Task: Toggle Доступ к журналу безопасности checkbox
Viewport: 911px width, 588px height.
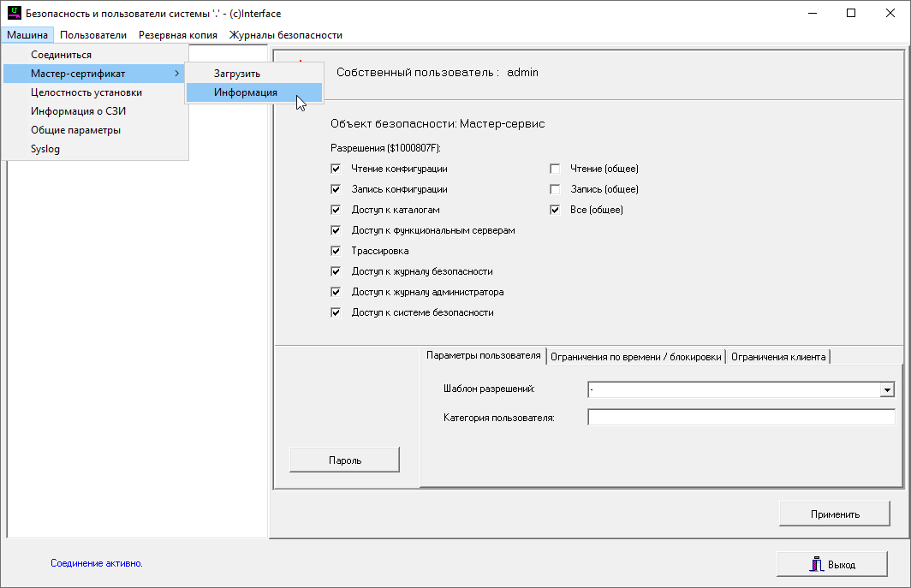Action: click(x=336, y=271)
